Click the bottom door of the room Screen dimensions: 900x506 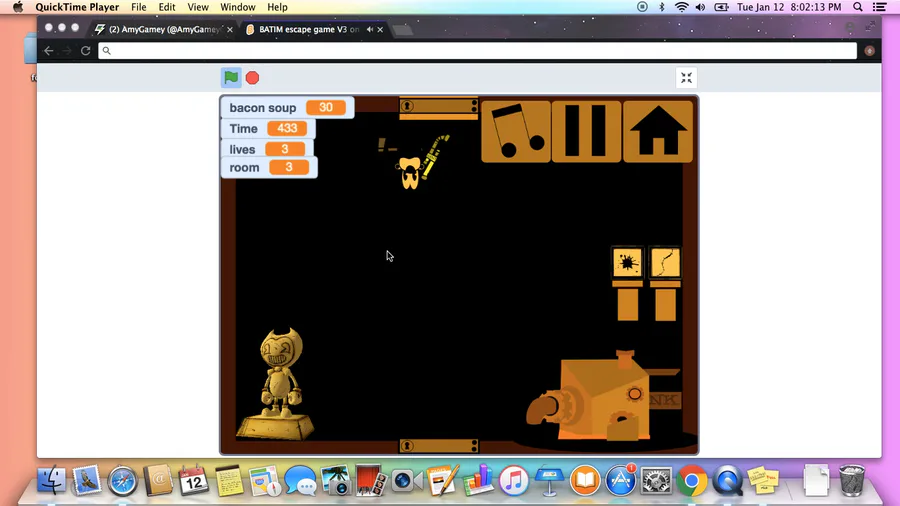[x=439, y=446]
